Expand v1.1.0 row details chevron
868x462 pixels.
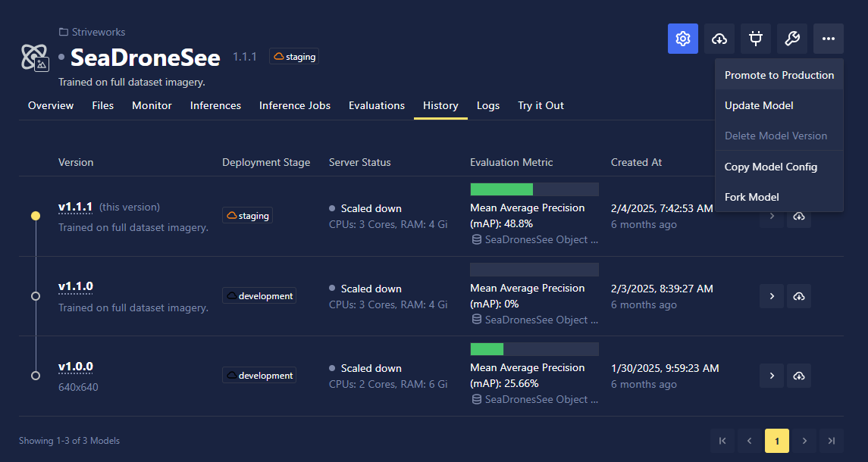click(x=772, y=296)
